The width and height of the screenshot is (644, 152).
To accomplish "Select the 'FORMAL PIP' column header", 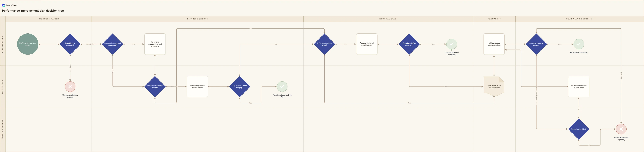I will point(494,19).
